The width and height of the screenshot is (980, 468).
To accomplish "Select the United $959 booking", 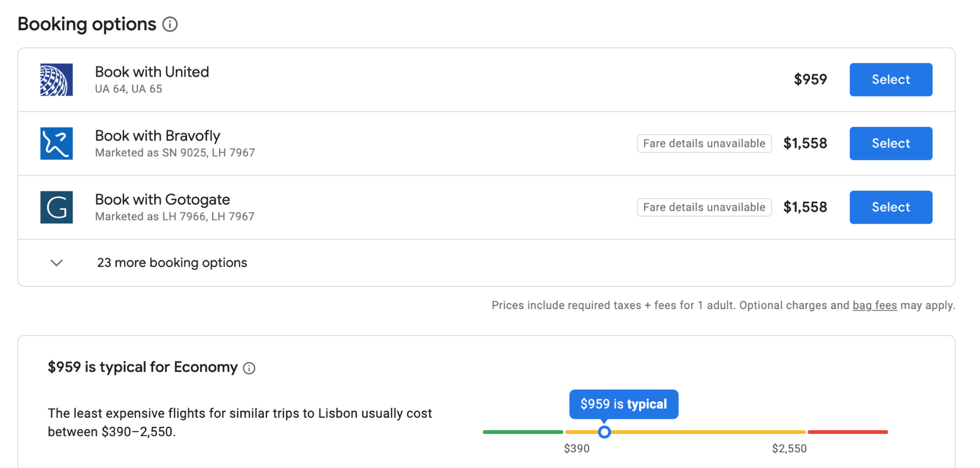I will click(x=890, y=80).
